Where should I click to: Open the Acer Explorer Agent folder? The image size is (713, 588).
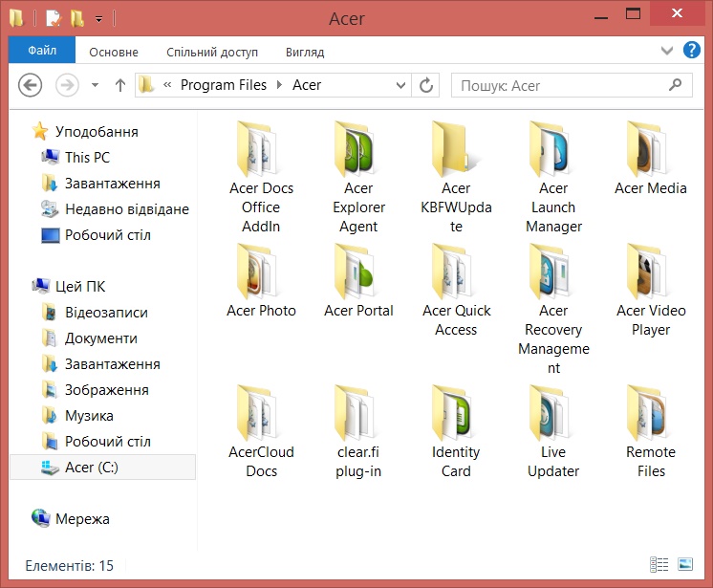[358, 177]
